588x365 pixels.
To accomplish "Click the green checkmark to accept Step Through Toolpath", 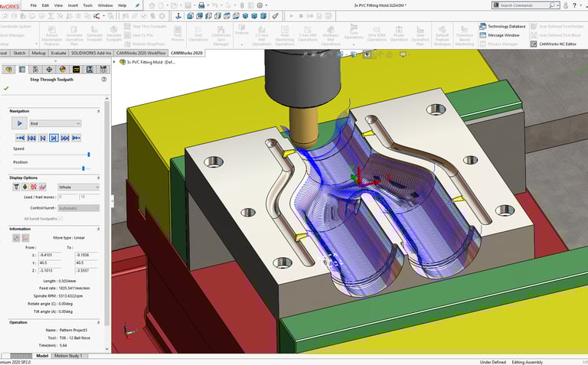I will [x=6, y=89].
